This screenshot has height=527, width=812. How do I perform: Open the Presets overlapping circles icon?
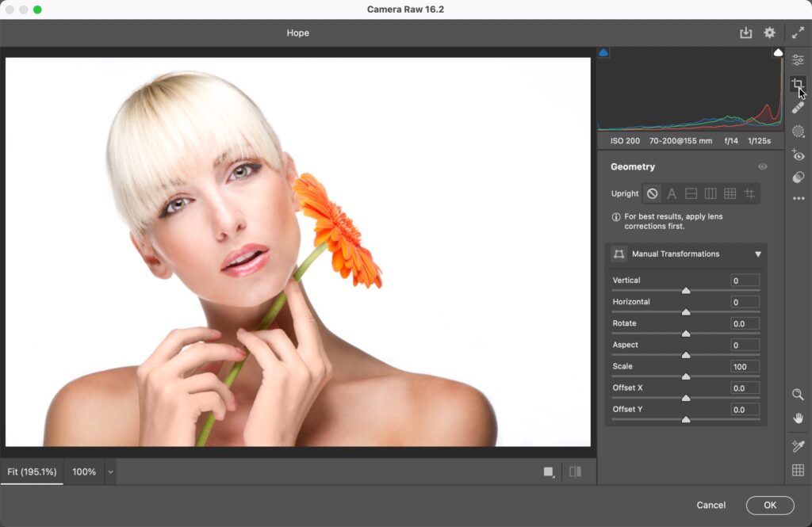tap(798, 177)
